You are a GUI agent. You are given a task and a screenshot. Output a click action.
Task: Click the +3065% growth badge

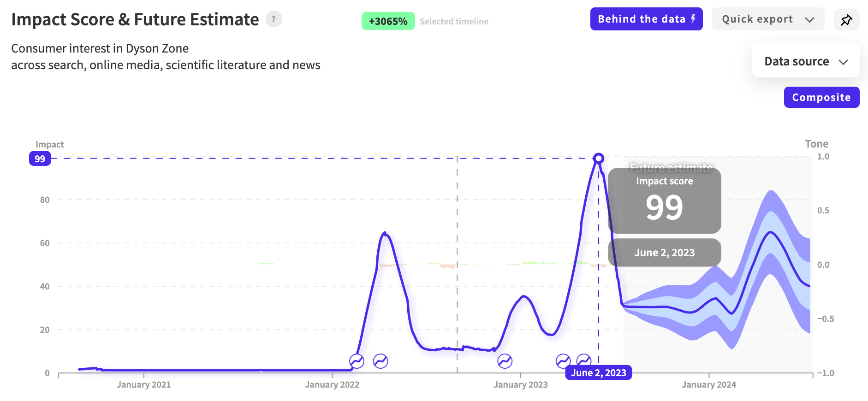point(388,21)
